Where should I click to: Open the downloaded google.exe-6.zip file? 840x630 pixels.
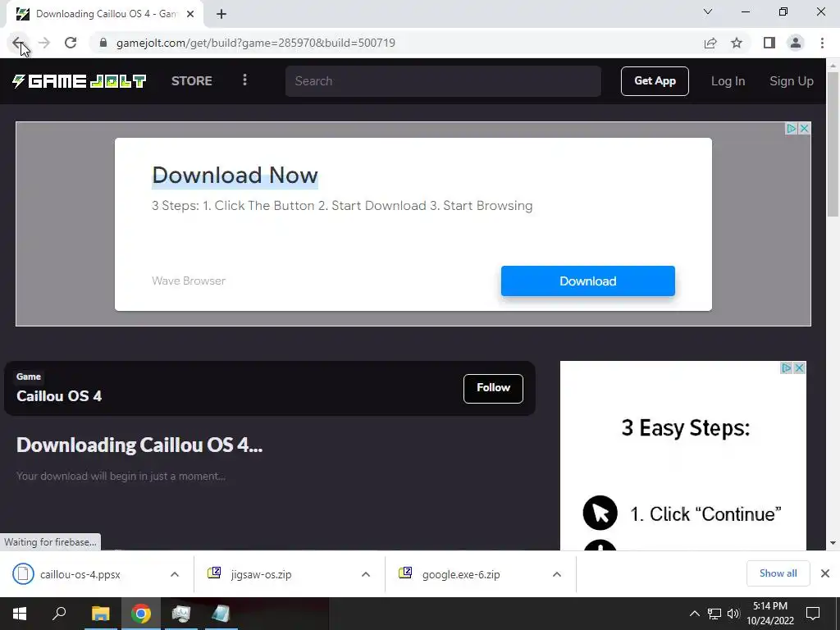pos(461,574)
